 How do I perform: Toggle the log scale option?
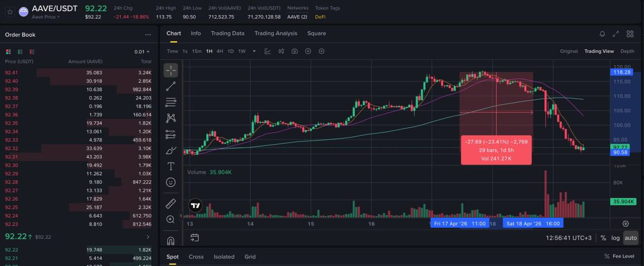point(615,238)
